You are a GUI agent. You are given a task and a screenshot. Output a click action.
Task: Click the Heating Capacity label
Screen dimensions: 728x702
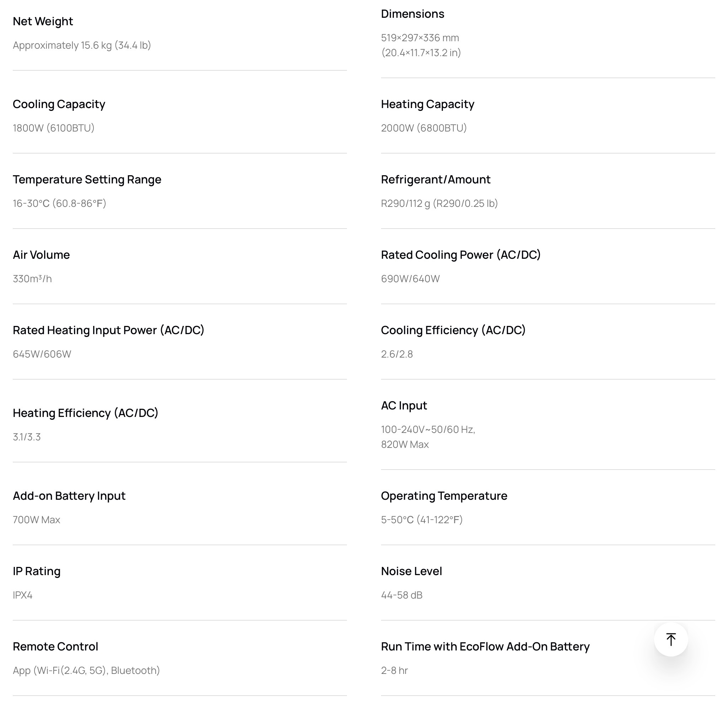[x=427, y=104]
